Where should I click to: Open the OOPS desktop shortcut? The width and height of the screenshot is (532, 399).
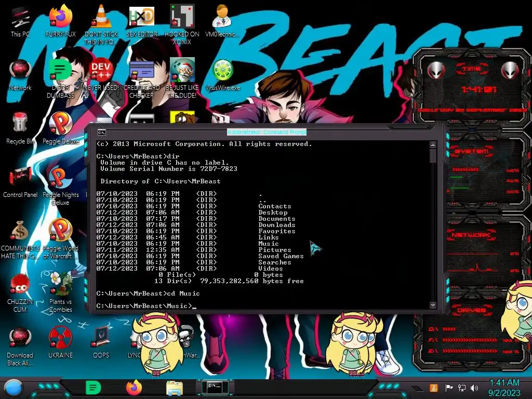[x=101, y=343]
